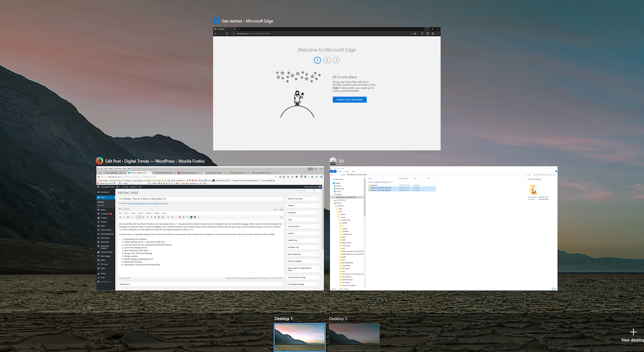Click Bold icon in WordPress editor toolbar

pos(120,217)
